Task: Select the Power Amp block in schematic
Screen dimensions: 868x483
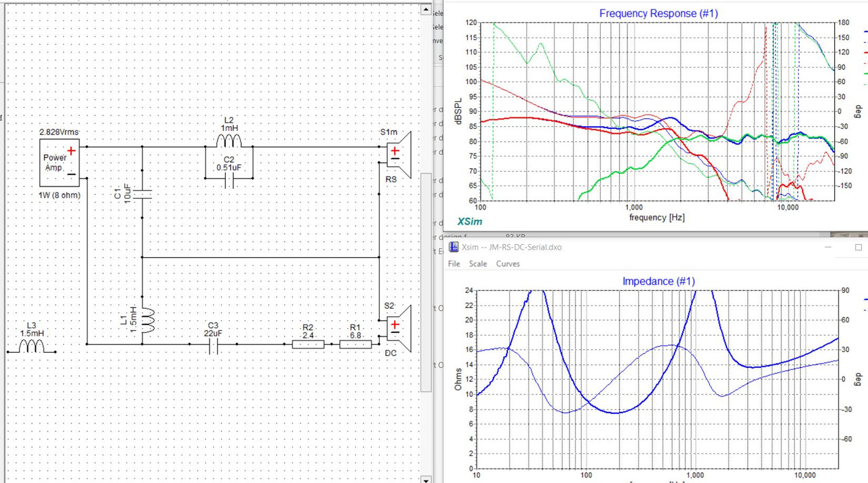Action: point(59,163)
